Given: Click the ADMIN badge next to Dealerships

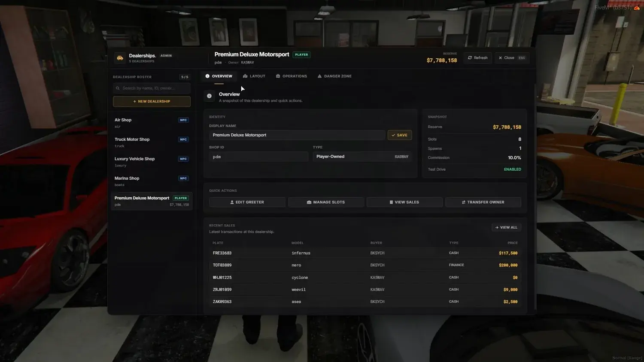Looking at the screenshot, I should coord(166,56).
